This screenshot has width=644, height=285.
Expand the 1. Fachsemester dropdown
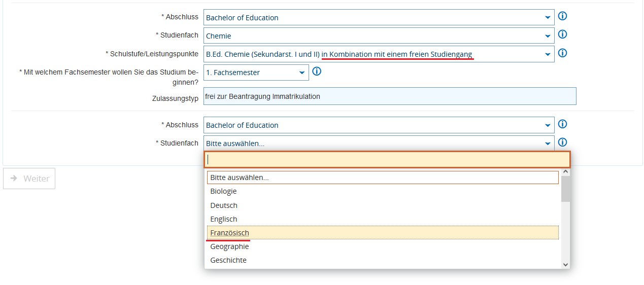pos(256,73)
